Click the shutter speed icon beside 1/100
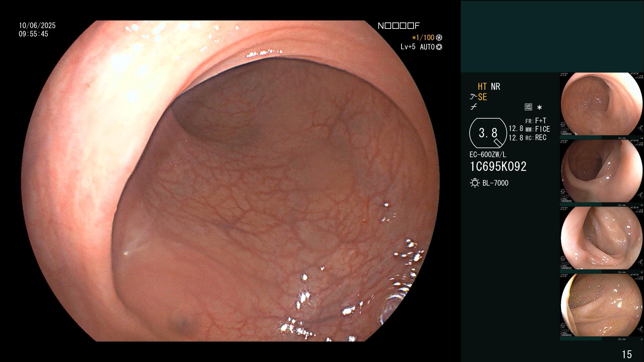Viewport: 644px width, 362px height. click(x=439, y=38)
